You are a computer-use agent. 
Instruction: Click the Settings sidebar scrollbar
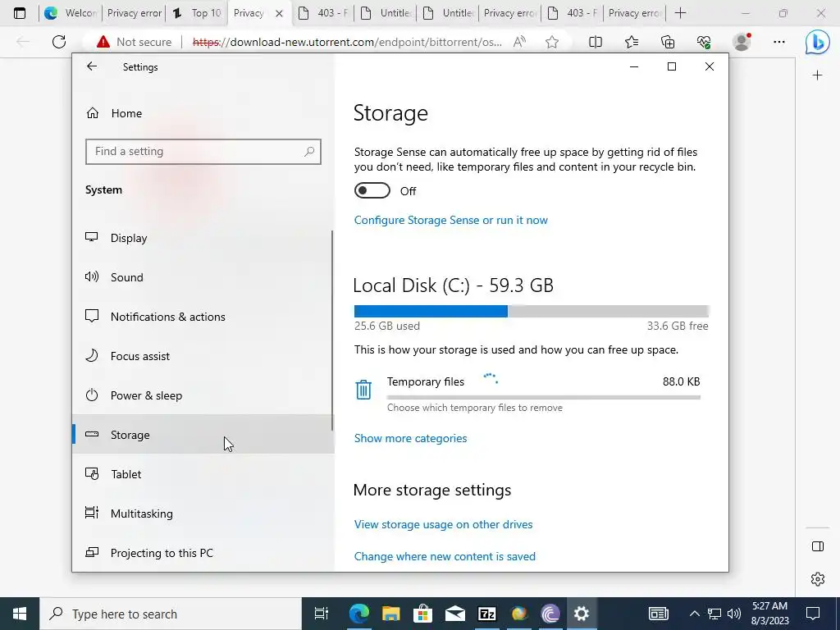(332, 331)
